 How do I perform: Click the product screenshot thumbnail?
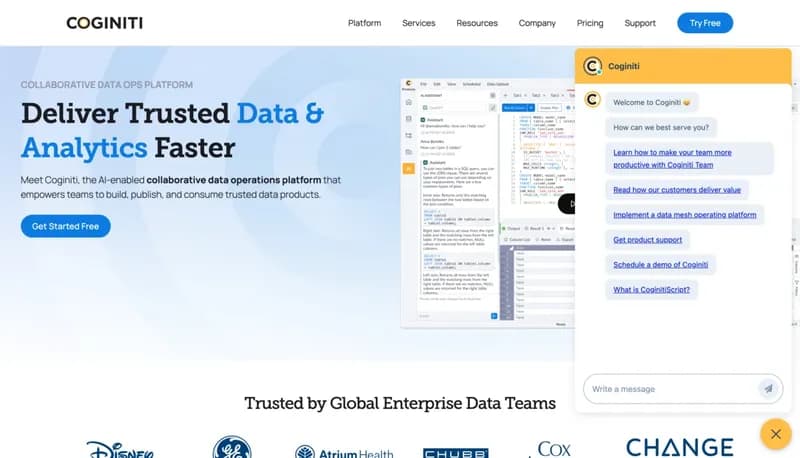(488, 202)
